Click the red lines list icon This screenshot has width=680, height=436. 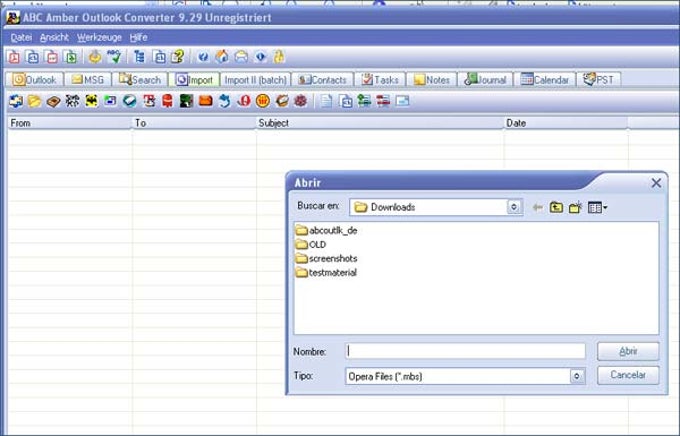coord(383,101)
